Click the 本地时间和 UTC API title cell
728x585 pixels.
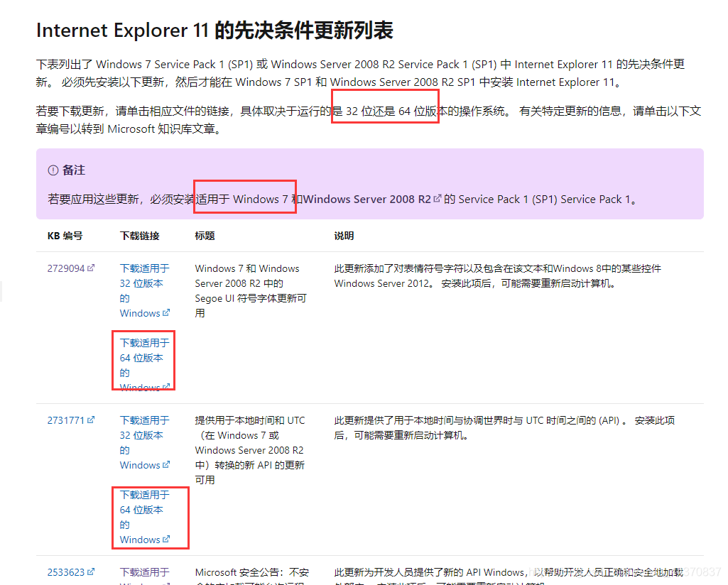click(250, 450)
